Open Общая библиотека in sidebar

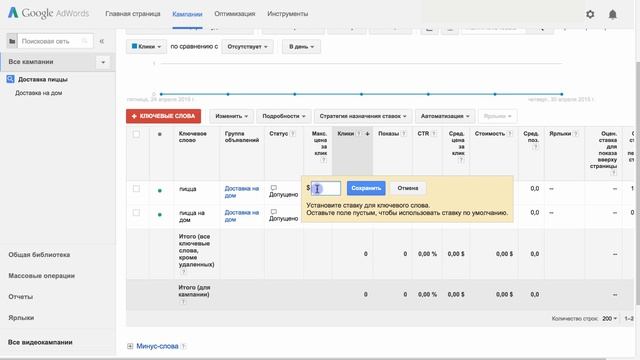[39, 255]
